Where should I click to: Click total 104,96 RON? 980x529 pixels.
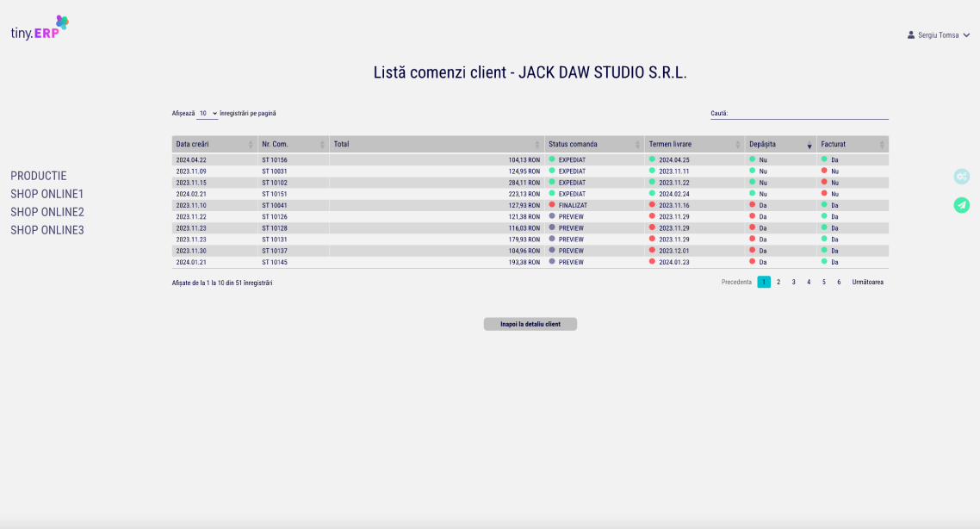point(524,251)
